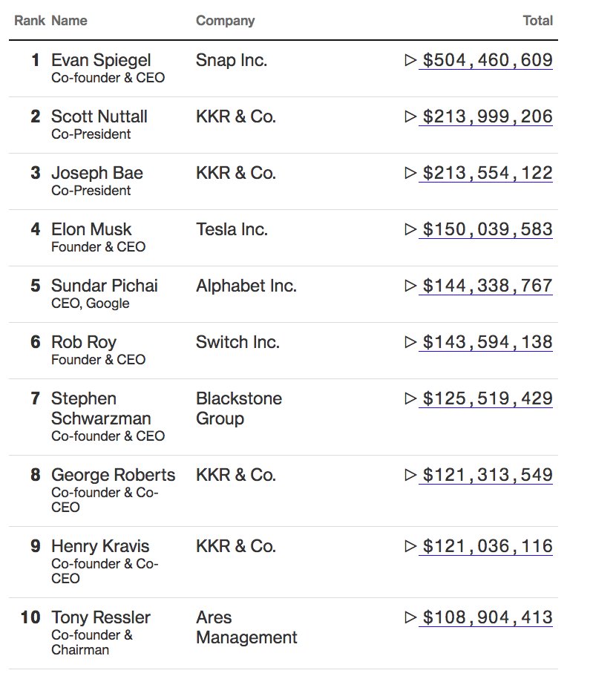Expand the triangle for Sundar Pichai's row
The image size is (616, 676).
[x=410, y=286]
